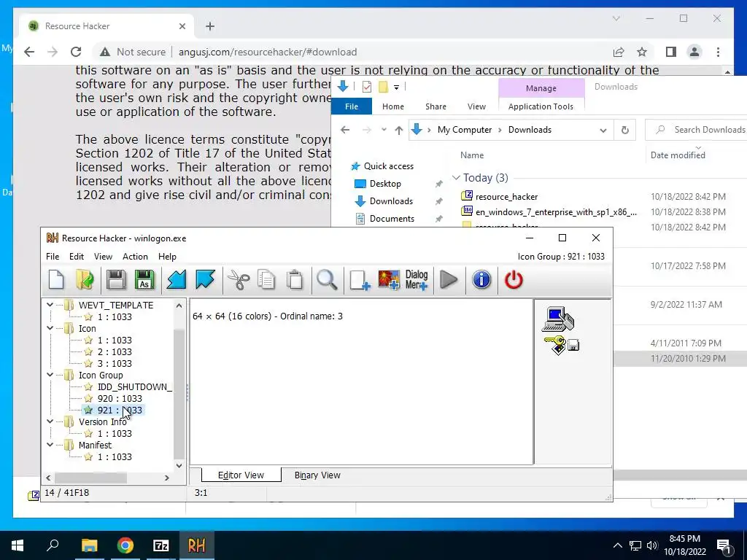Click the green Save As icon

(x=145, y=280)
